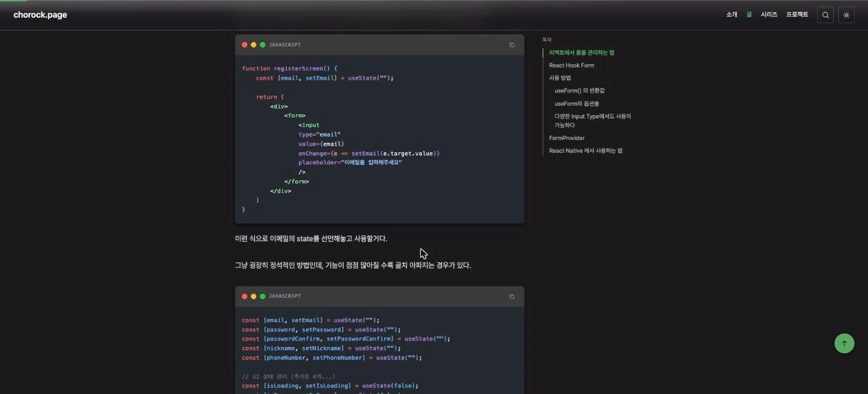Click the passwordConfirm useState code line
The height and width of the screenshot is (394, 868).
346,339
